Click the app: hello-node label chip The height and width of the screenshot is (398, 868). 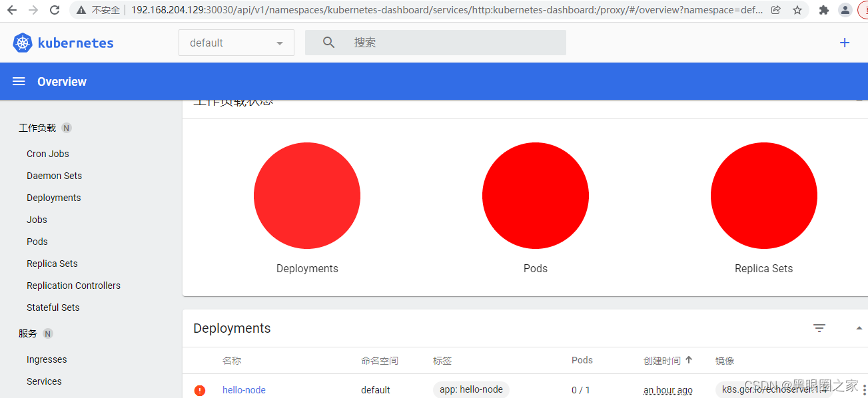471,389
